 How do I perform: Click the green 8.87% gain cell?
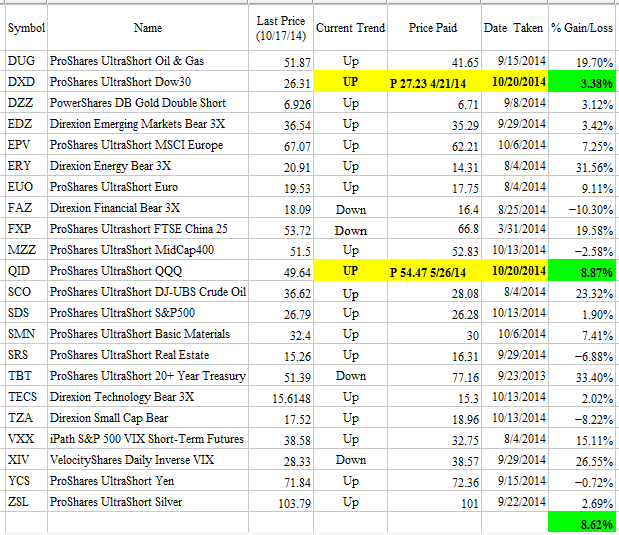[582, 271]
